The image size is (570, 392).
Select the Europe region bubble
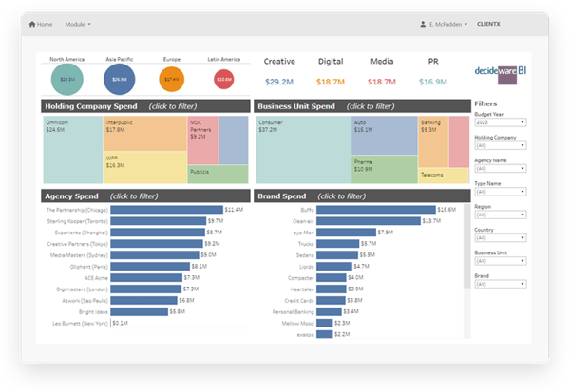point(172,79)
